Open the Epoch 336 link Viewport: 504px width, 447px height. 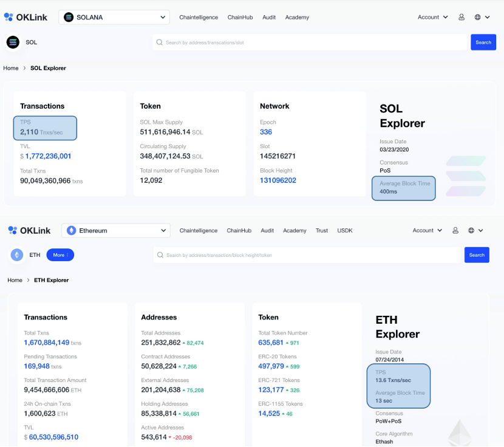[266, 132]
